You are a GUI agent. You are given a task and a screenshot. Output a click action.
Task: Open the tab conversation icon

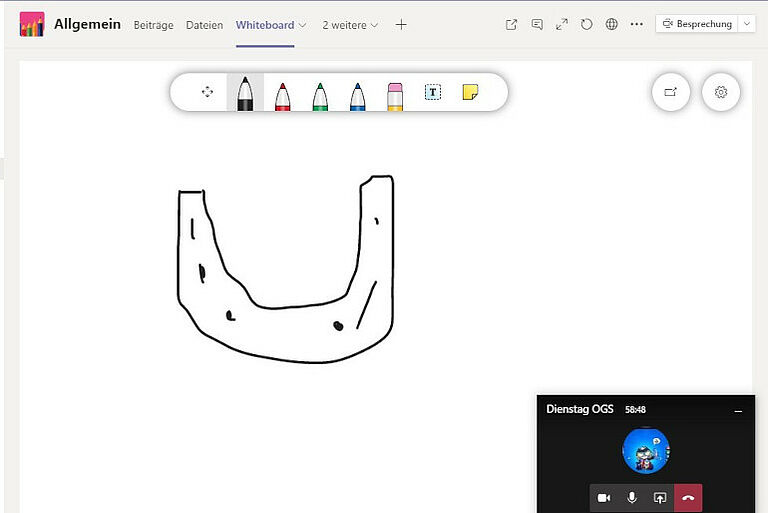pos(537,24)
